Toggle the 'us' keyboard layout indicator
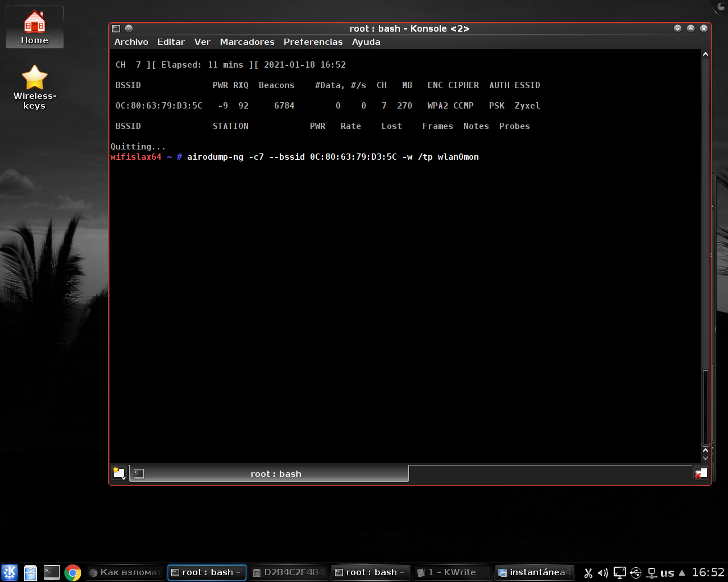728x582 pixels. point(667,573)
